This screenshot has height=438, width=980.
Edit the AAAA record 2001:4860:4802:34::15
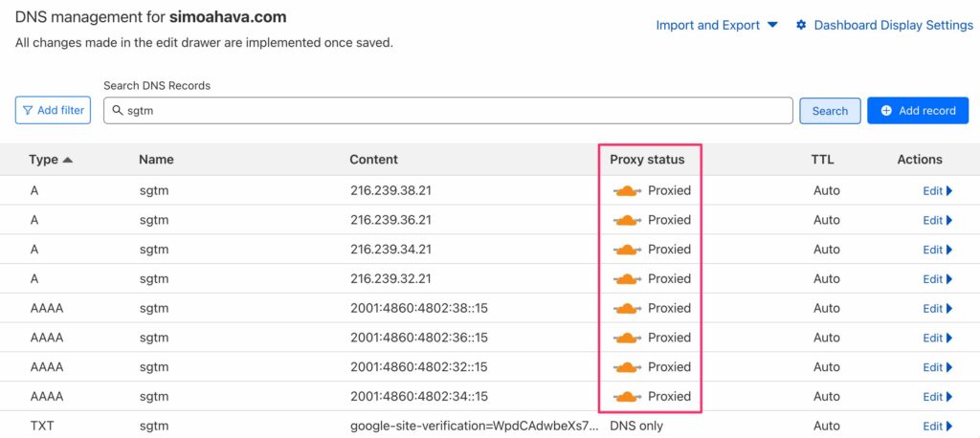pyautogui.click(x=938, y=397)
